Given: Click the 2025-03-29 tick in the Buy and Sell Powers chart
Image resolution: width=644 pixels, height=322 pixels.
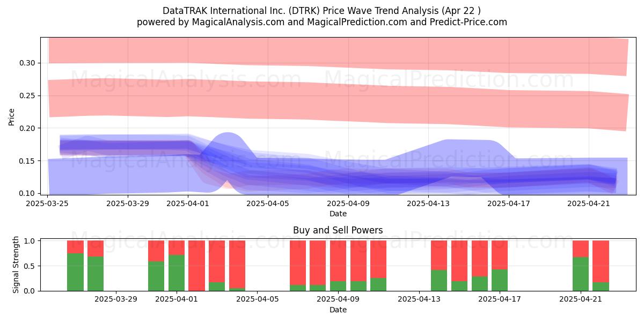Looking at the screenshot, I should pyautogui.click(x=116, y=299).
